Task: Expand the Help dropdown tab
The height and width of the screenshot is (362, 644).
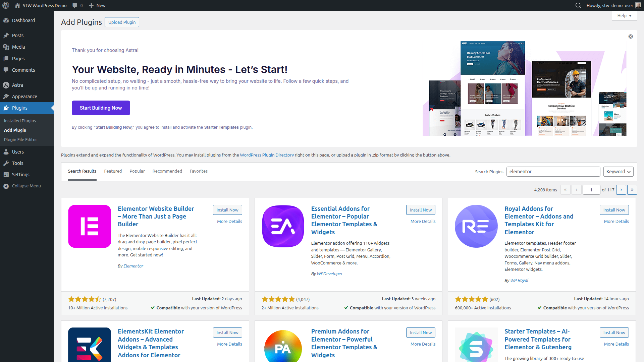Action: pyautogui.click(x=625, y=16)
